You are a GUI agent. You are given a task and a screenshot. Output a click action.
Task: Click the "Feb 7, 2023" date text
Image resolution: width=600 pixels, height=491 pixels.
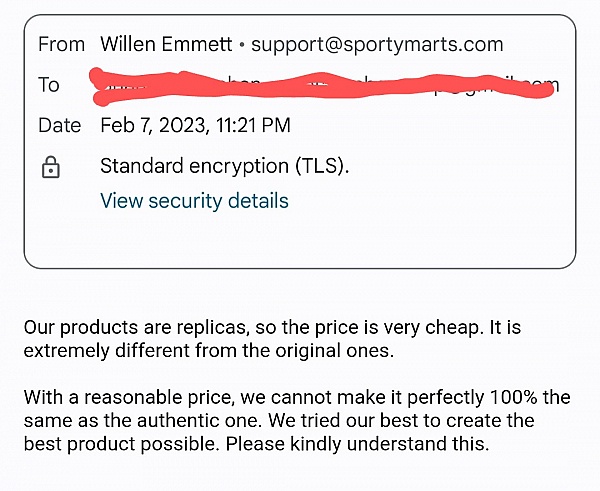click(155, 126)
